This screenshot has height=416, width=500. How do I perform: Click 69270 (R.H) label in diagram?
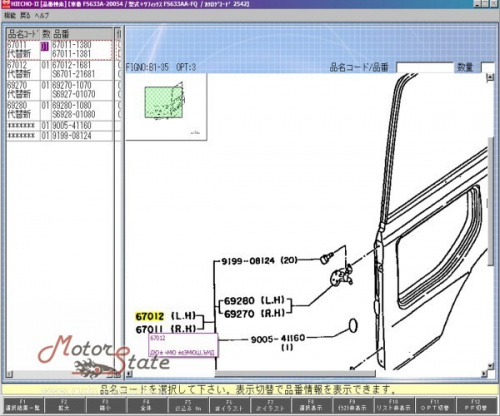coord(254,314)
